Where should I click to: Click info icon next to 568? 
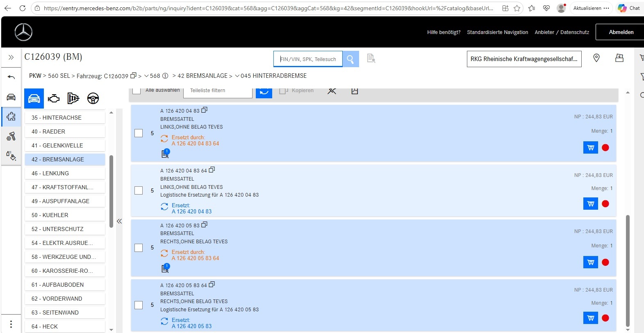click(165, 76)
